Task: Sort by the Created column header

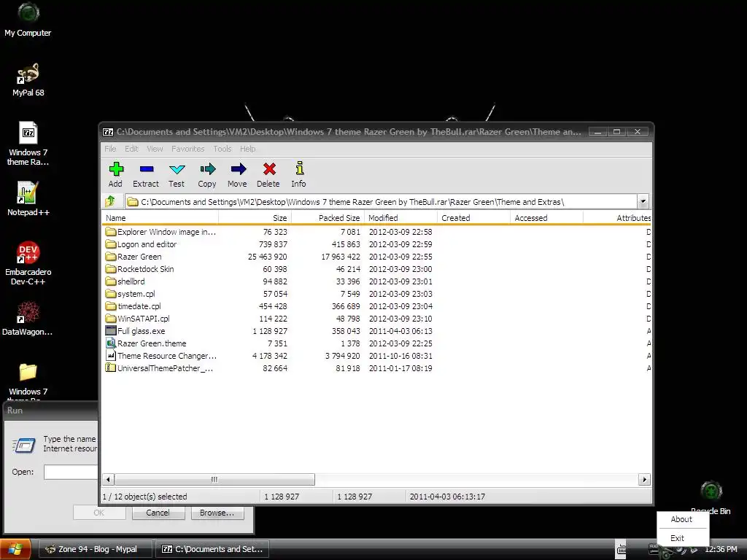Action: pyautogui.click(x=473, y=217)
